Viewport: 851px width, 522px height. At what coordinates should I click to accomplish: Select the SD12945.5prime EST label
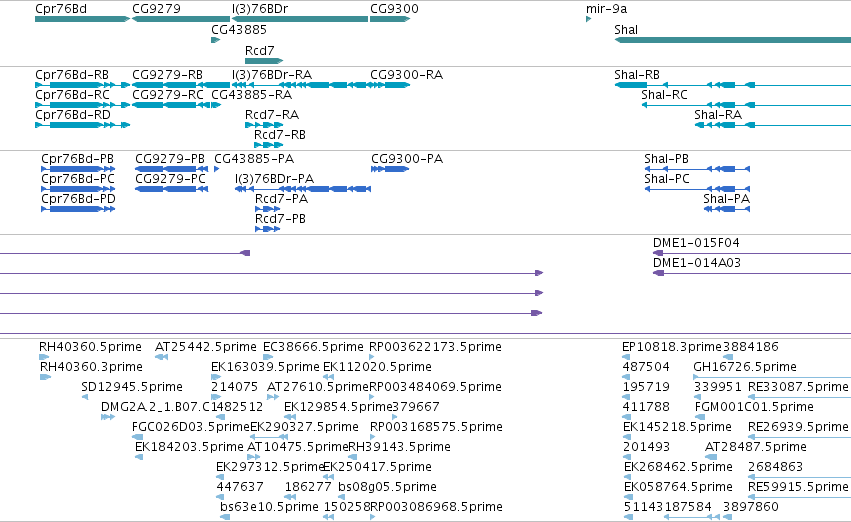pyautogui.click(x=132, y=387)
